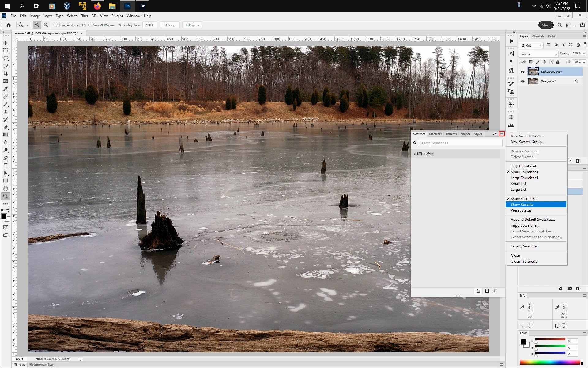
Task: Choose Show Recents from the menu
Action: click(522, 205)
